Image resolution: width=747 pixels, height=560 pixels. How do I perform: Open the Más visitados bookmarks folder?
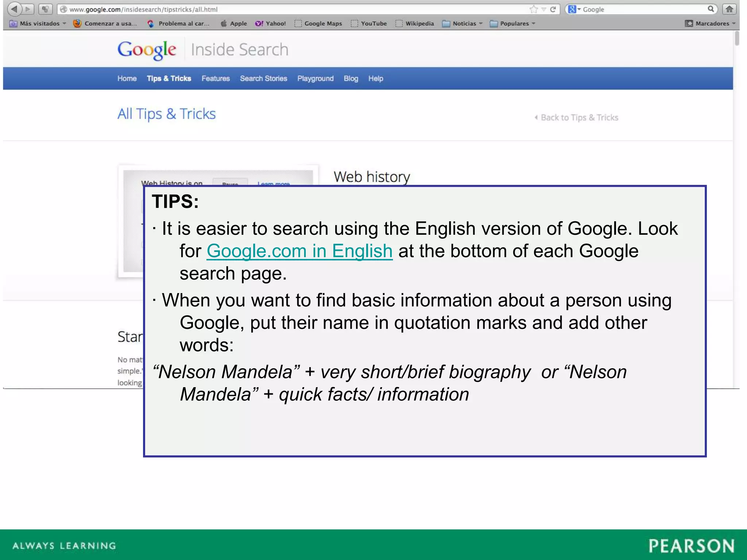click(x=38, y=24)
